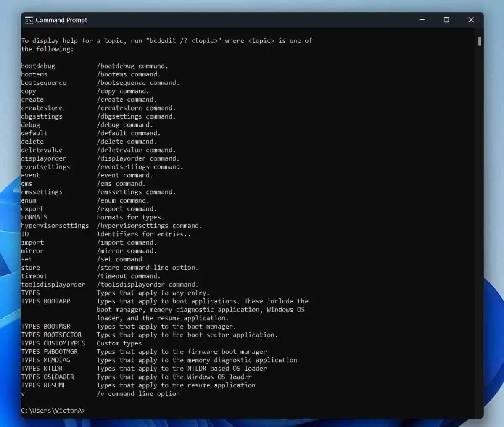
Task: Click the C:\Users\VictorA> prompt line
Action: click(x=53, y=411)
